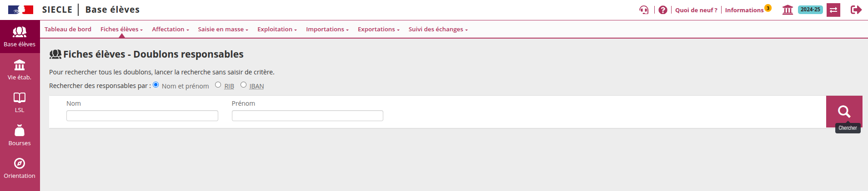Open the Informations notifications link
Viewport: 868px width, 191px height.
744,10
